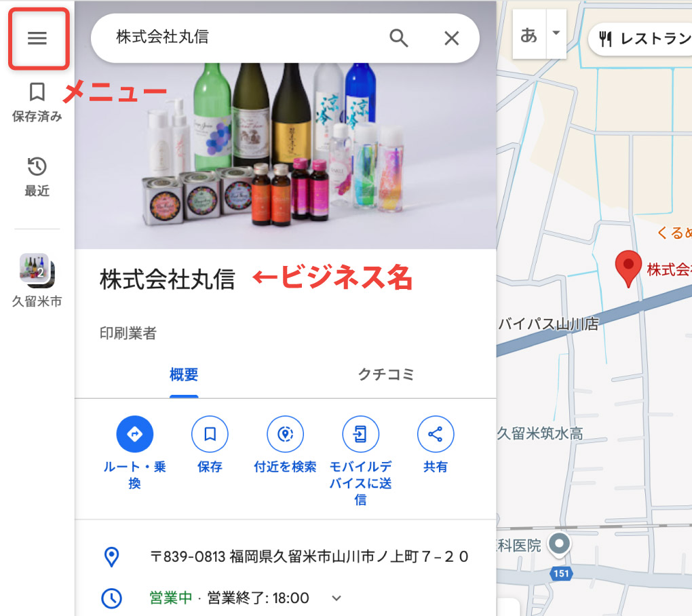Viewport: 692px width, 616px height.
Task: Open the input language dropdown arrow
Action: [x=556, y=33]
